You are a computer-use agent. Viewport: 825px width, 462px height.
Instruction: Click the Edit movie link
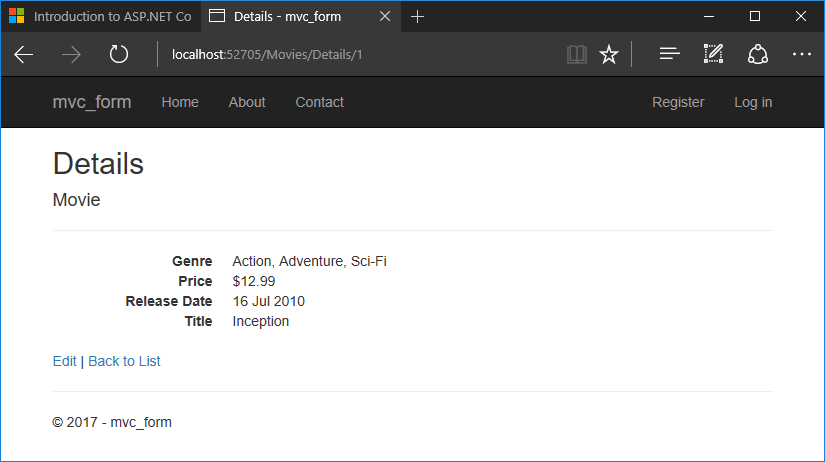coord(64,361)
